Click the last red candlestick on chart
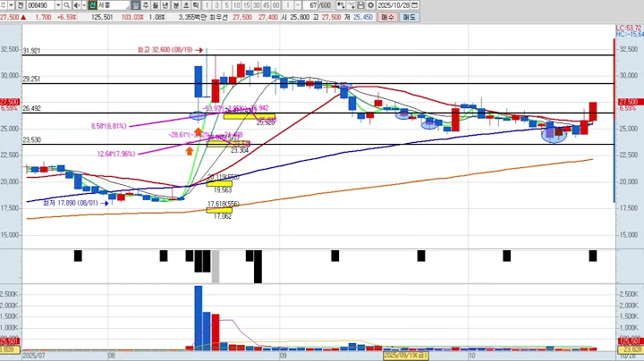The height and width of the screenshot is (361, 644). tap(593, 112)
